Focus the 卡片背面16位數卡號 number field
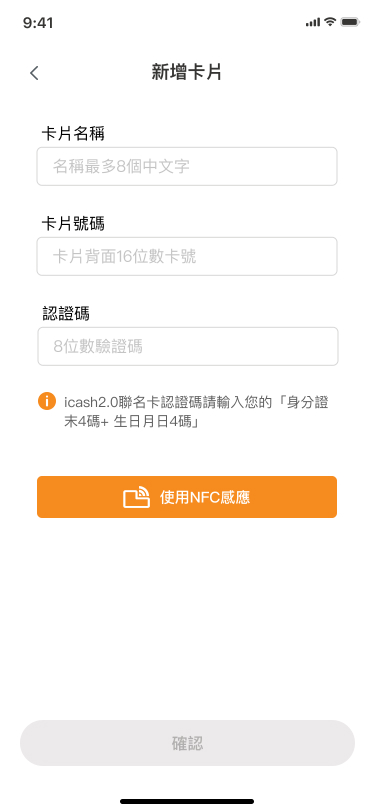Viewport: 375px width, 812px height. click(187, 256)
